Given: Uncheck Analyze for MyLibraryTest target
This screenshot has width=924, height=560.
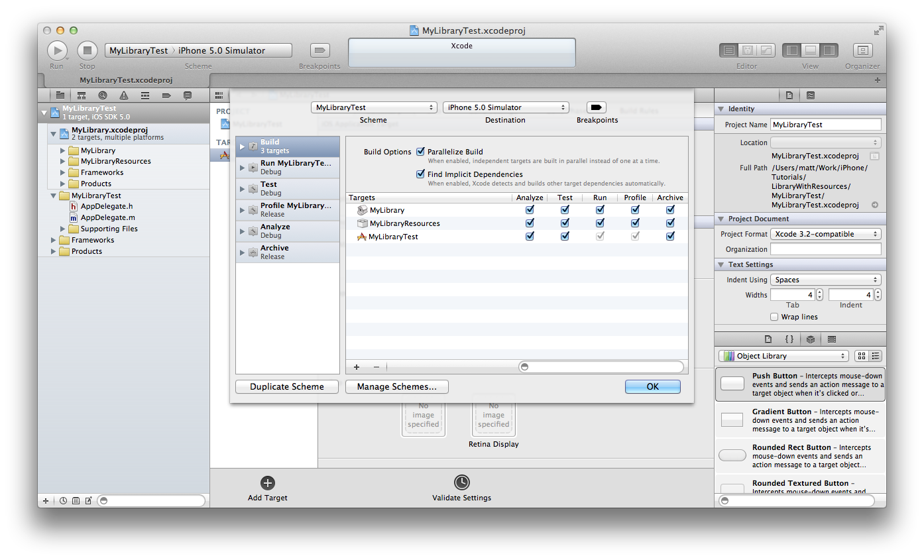Looking at the screenshot, I should point(530,236).
